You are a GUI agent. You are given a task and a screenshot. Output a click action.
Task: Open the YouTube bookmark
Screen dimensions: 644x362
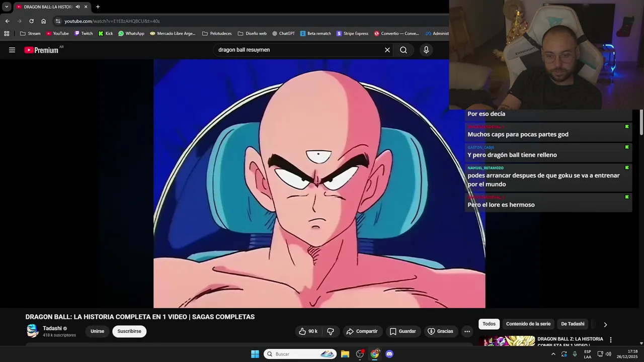57,34
